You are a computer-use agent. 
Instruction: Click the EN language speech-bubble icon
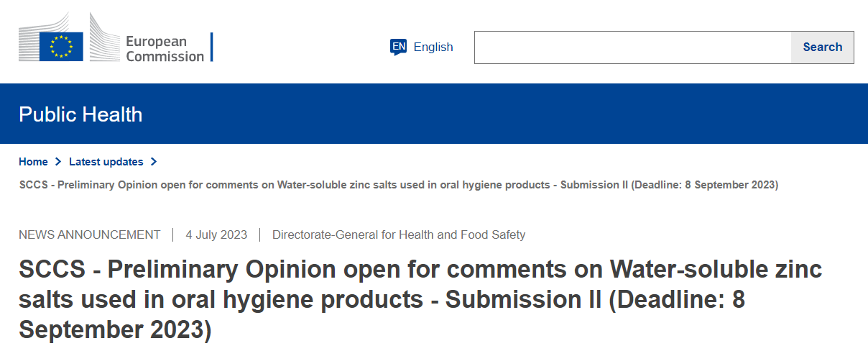tap(398, 47)
